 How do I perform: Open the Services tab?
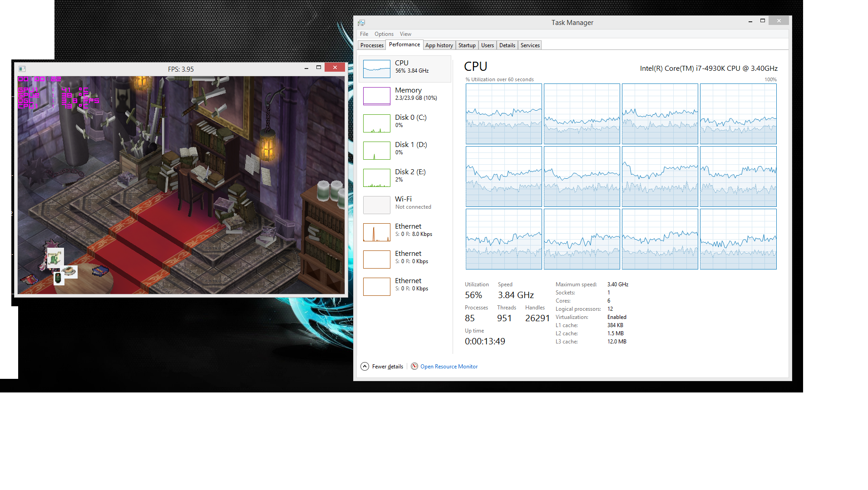pos(530,45)
